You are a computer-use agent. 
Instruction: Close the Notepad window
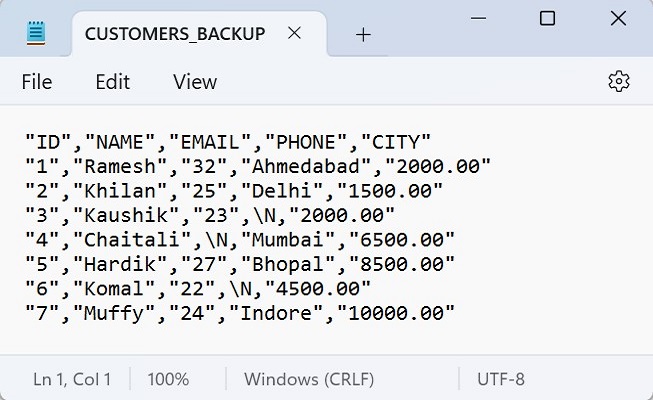coord(618,18)
